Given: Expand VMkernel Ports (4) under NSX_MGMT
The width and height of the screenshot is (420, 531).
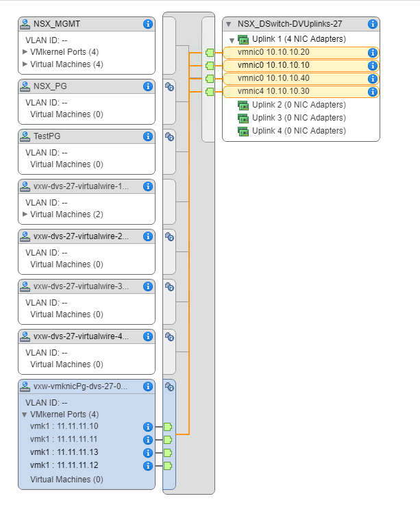Looking at the screenshot, I should click(x=25, y=52).
